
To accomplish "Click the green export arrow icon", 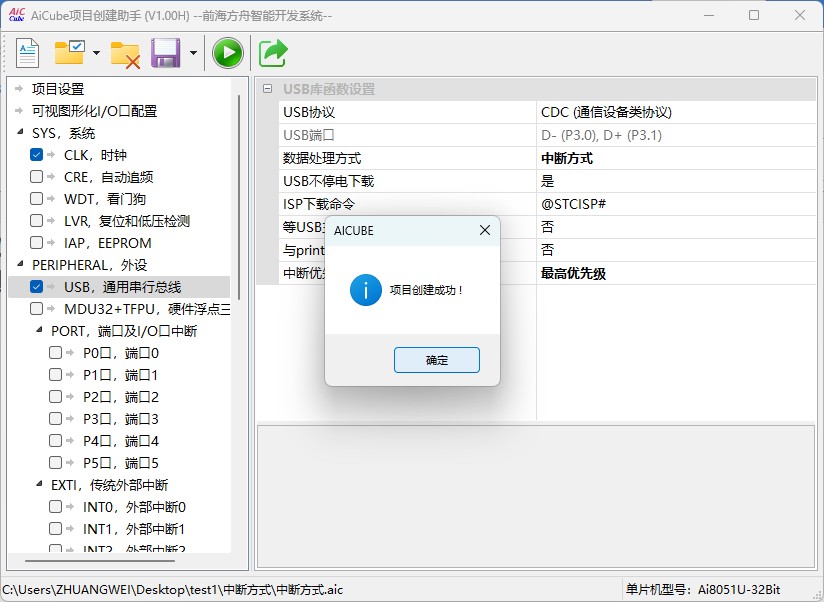I will [x=273, y=53].
